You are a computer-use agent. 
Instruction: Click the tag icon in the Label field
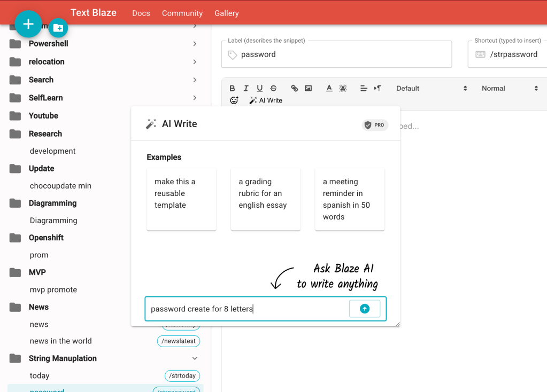tap(233, 54)
